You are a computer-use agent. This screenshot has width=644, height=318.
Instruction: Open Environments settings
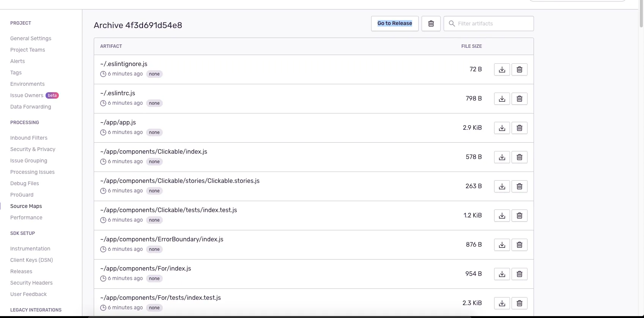tap(27, 84)
